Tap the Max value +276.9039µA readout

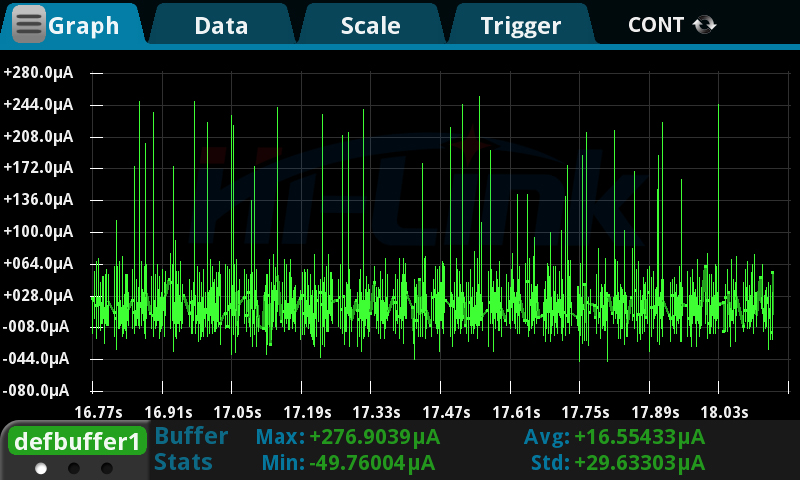(x=374, y=437)
